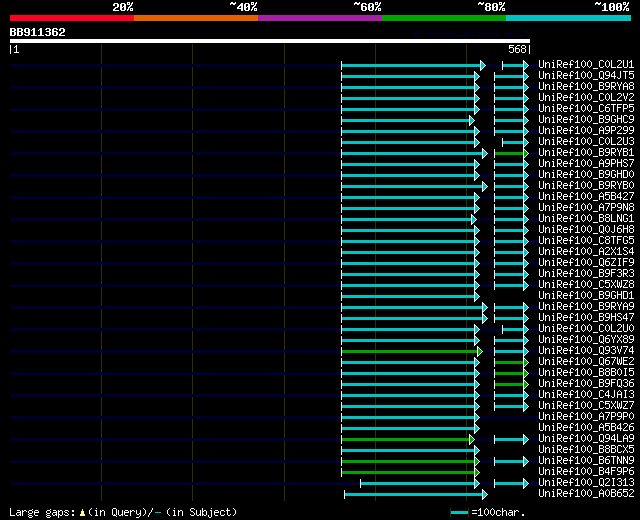Click the long green alignment bar for Q94LA9
640x520 pixels.
tap(407, 440)
